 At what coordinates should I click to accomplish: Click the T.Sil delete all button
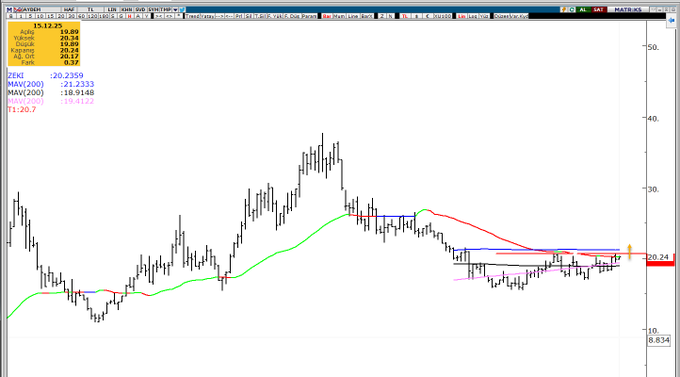[x=260, y=16]
